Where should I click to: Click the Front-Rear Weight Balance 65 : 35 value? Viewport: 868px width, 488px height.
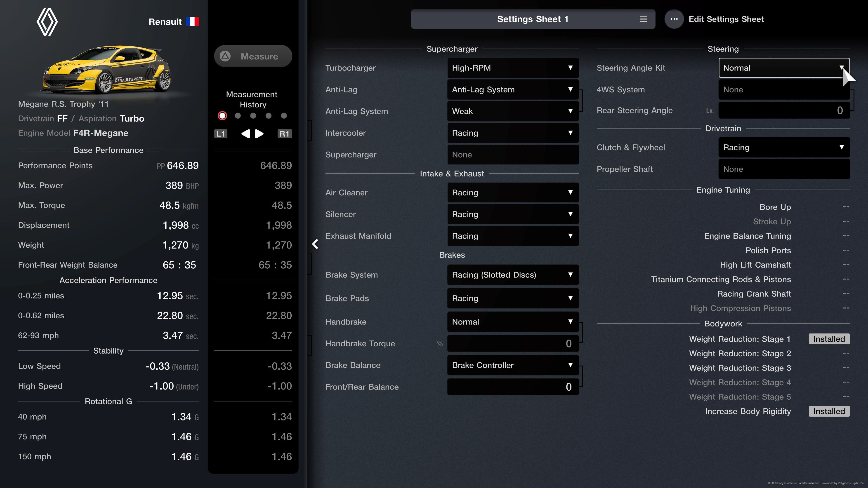coord(179,265)
